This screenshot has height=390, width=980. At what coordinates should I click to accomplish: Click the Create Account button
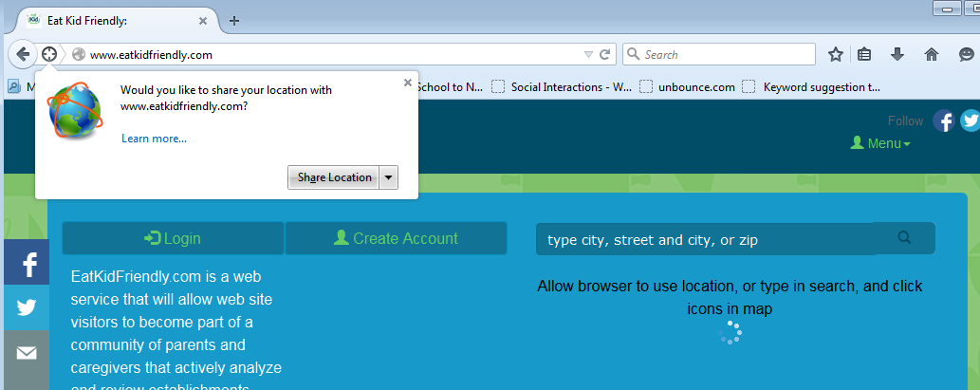pyautogui.click(x=396, y=238)
